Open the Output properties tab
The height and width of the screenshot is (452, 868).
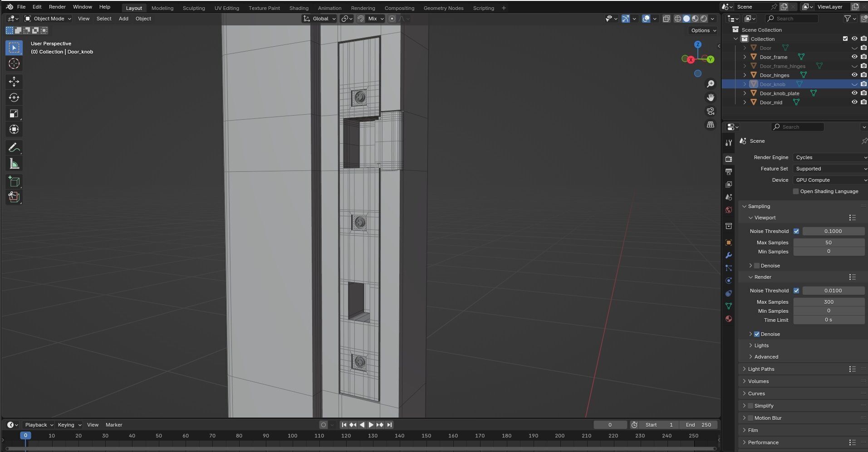pos(729,172)
